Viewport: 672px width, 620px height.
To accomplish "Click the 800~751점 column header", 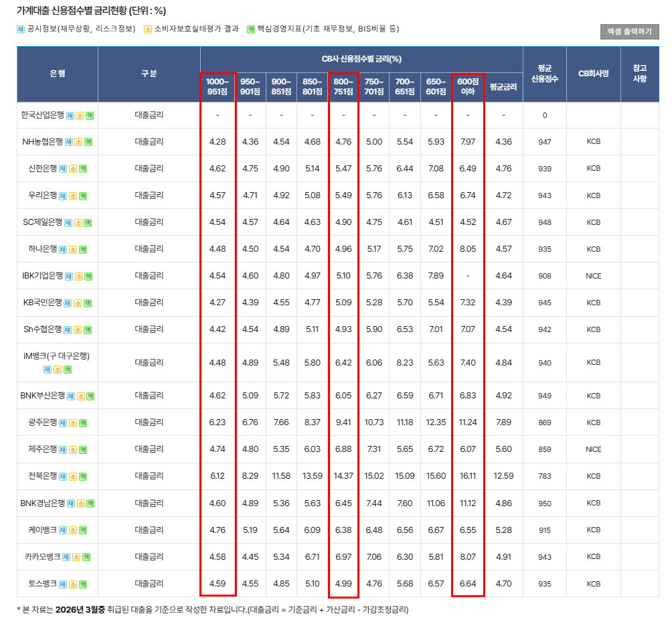I will 343,86.
